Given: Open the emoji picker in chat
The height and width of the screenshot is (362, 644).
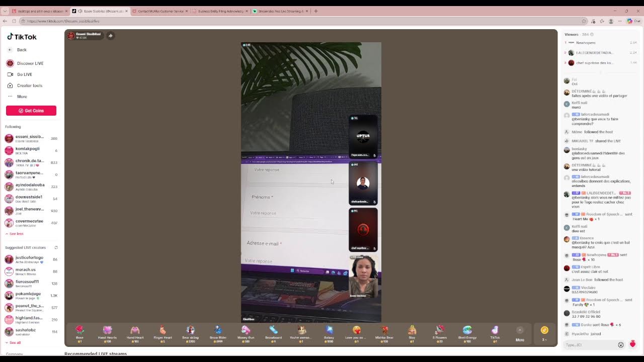Looking at the screenshot, I should 620,345.
